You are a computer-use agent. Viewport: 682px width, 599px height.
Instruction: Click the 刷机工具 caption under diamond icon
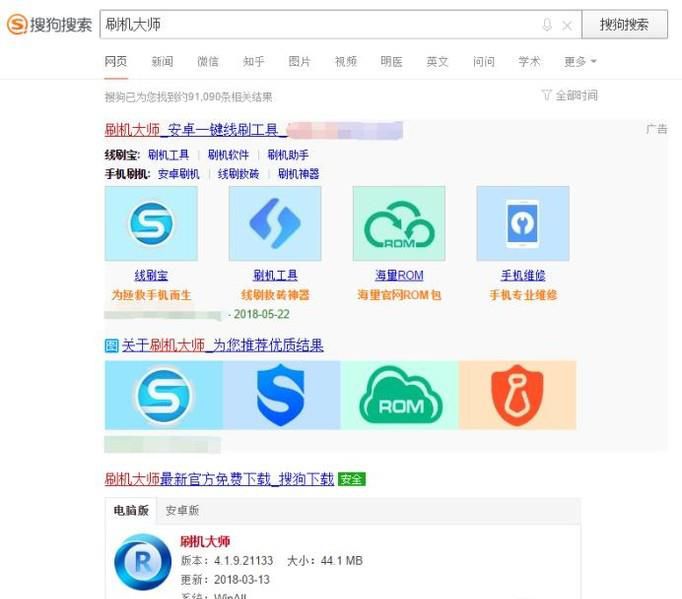(x=275, y=275)
